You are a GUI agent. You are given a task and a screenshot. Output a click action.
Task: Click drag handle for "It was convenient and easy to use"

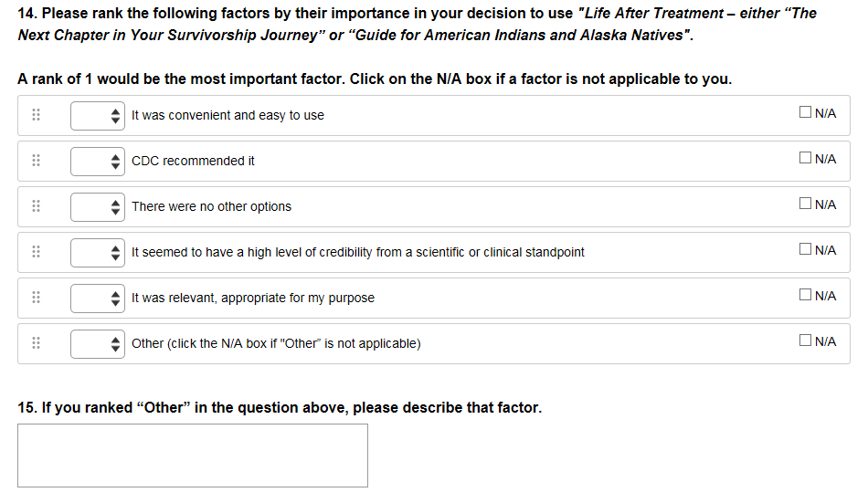[36, 116]
